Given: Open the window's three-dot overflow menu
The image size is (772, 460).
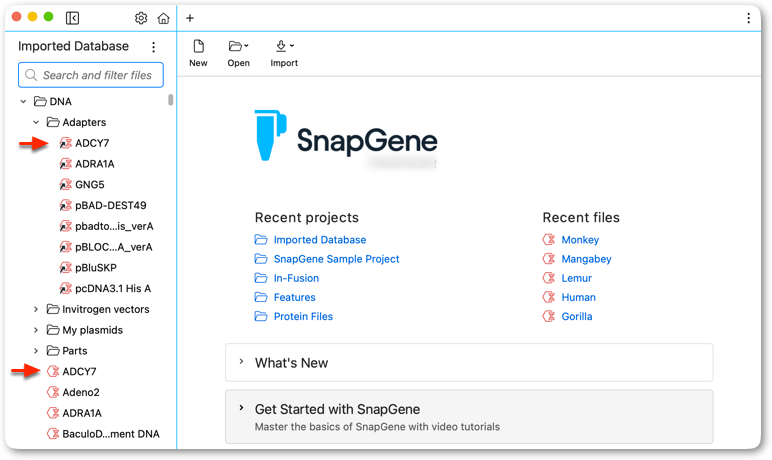Looking at the screenshot, I should tap(748, 18).
